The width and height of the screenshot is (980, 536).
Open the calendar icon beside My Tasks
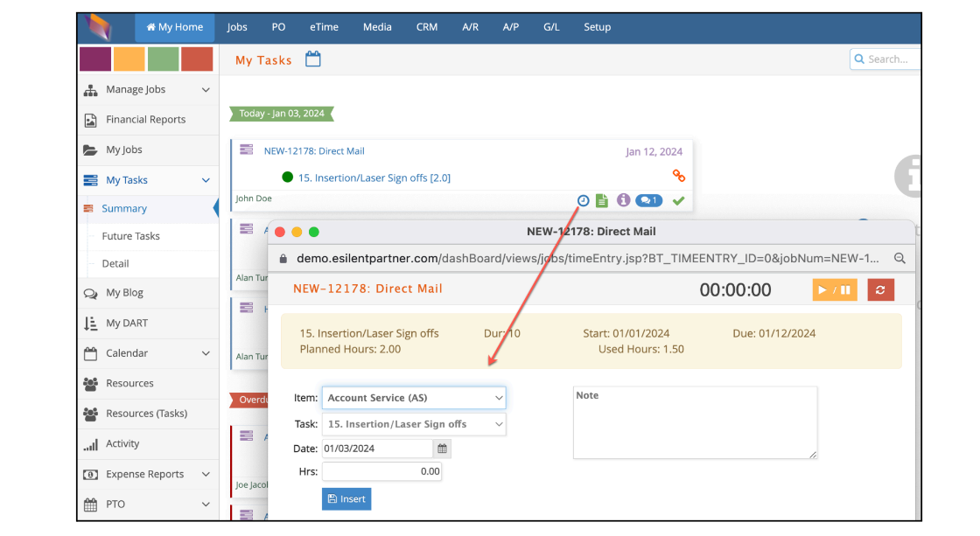313,59
